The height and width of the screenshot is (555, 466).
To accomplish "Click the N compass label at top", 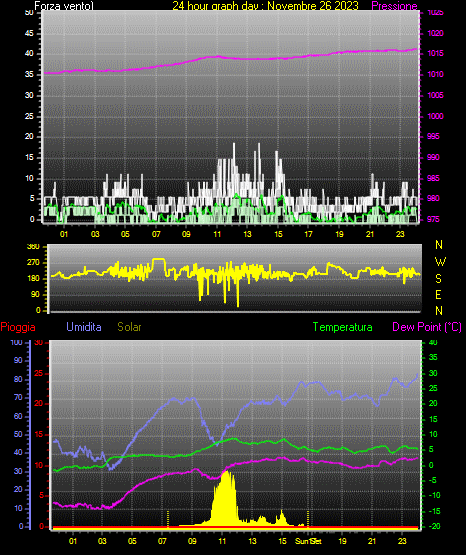I will (439, 245).
